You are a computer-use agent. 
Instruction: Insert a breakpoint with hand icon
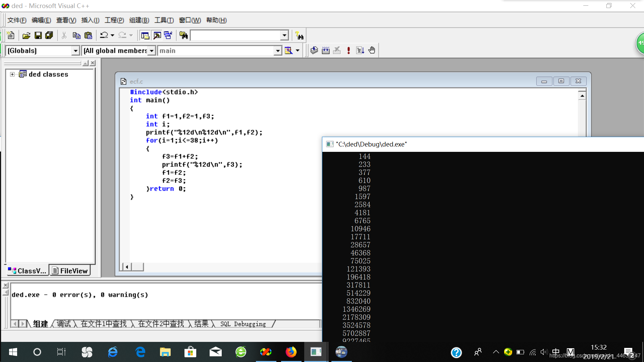pyautogui.click(x=372, y=50)
